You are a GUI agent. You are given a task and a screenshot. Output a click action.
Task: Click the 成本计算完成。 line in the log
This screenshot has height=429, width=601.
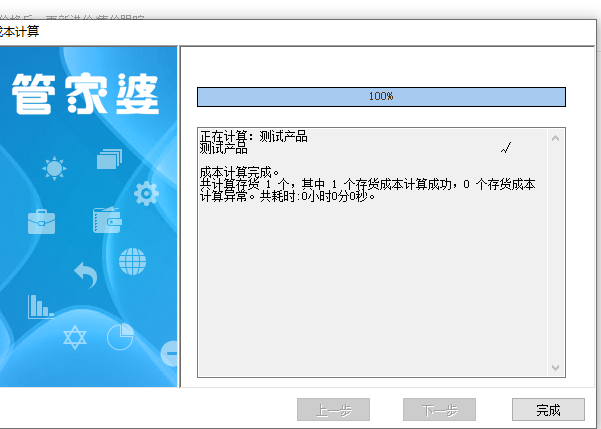click(x=240, y=173)
